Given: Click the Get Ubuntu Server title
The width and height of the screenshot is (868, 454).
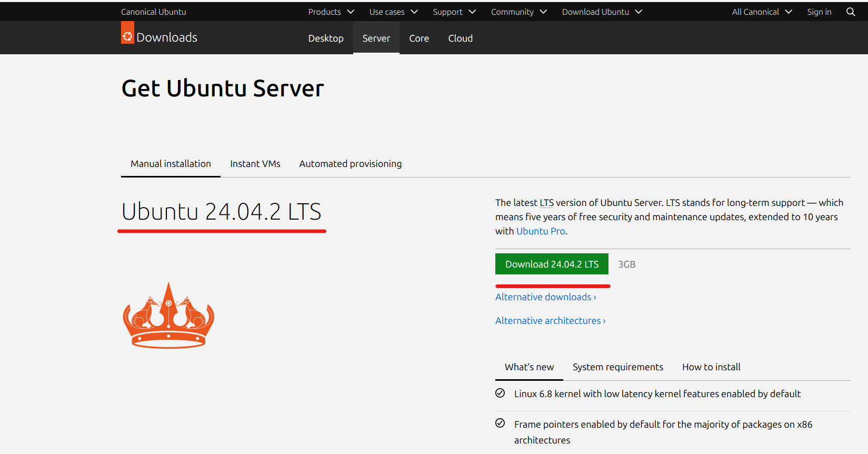Looking at the screenshot, I should pos(223,88).
